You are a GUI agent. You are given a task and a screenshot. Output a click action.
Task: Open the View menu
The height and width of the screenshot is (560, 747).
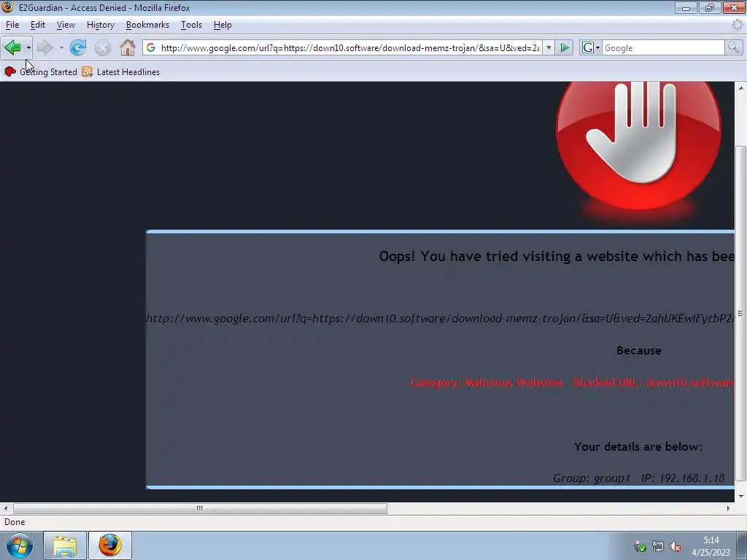[66, 25]
